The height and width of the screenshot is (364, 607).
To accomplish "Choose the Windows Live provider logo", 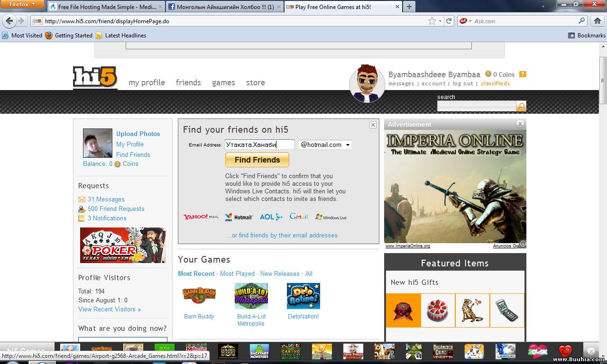I will [331, 217].
